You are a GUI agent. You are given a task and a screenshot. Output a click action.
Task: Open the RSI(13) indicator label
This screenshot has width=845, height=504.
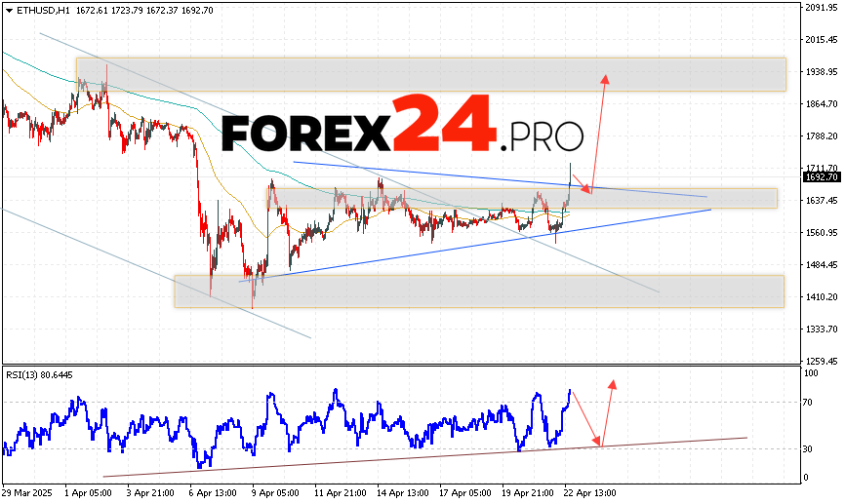tap(39, 375)
